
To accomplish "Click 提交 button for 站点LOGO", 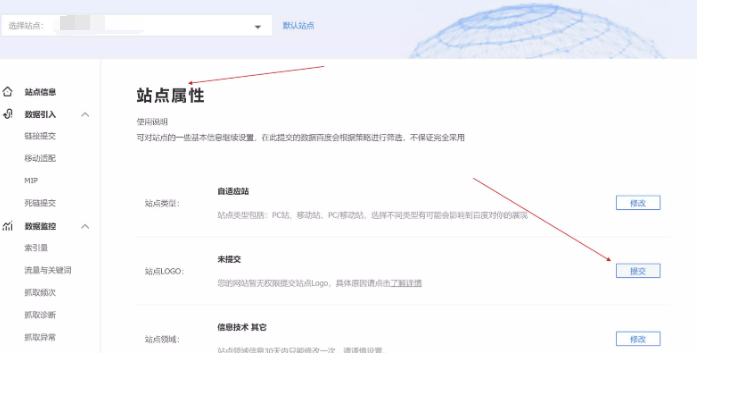I will 638,271.
